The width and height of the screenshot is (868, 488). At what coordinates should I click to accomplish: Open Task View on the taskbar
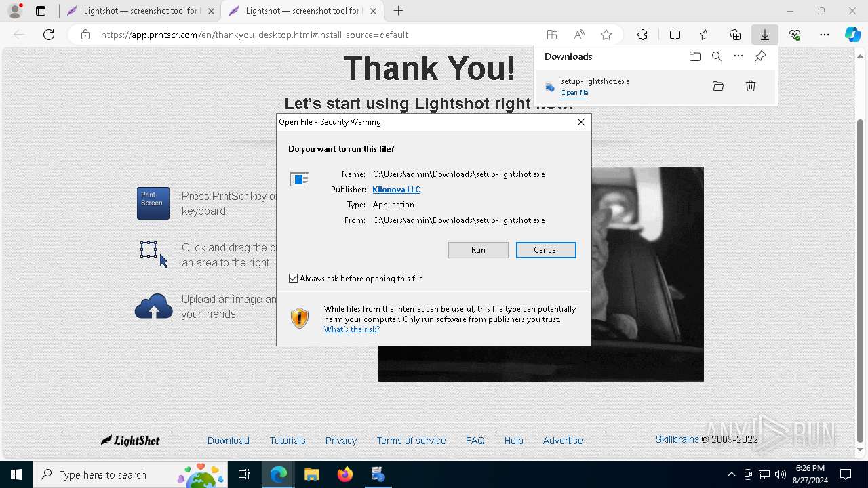tap(244, 475)
